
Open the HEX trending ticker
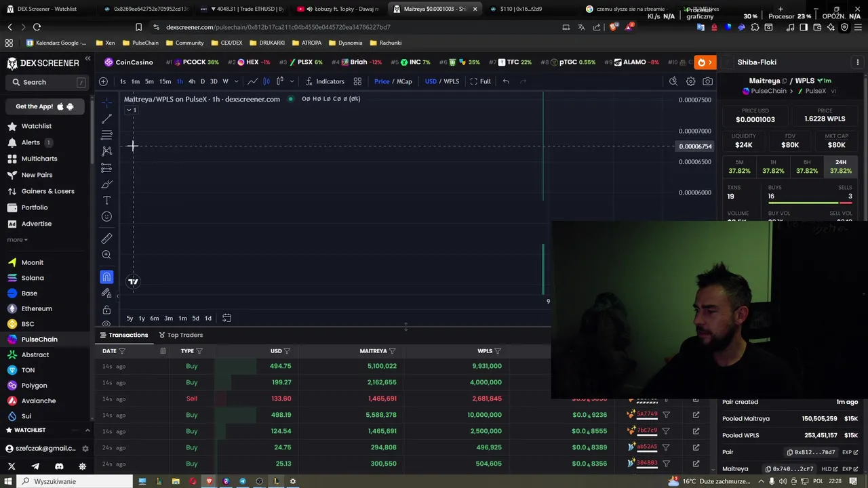coord(249,62)
